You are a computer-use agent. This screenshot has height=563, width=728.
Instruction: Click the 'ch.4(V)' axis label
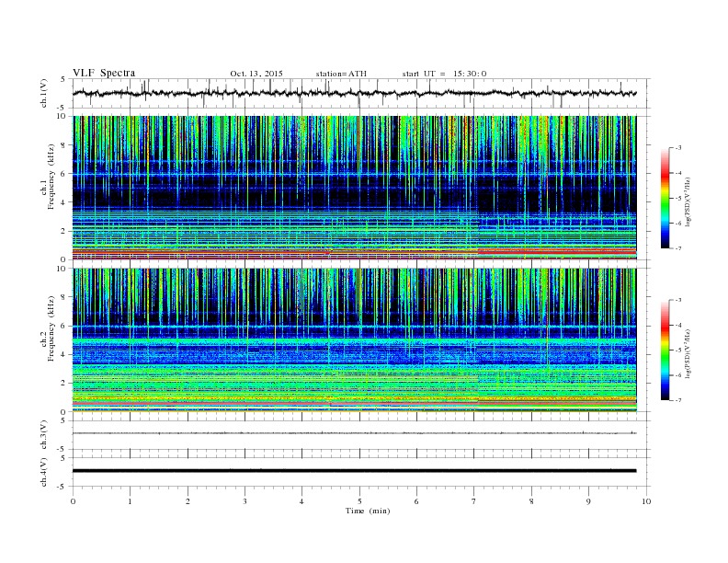tap(43, 472)
